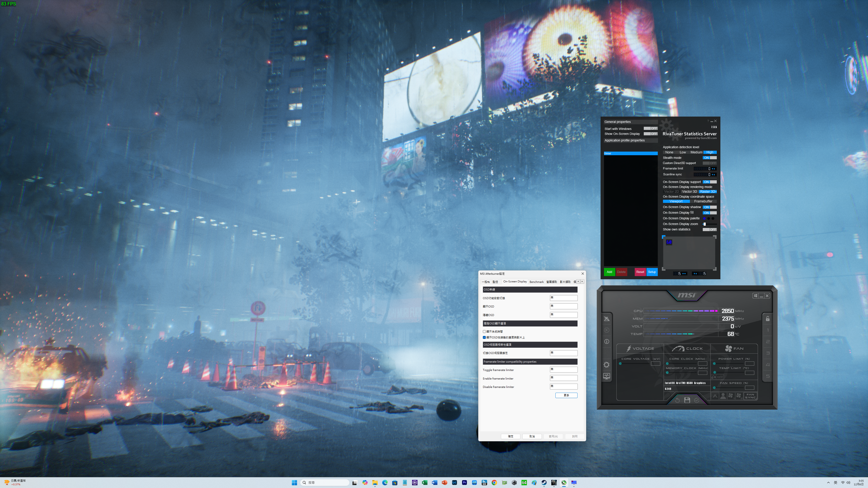Viewport: 868px width, 488px height.
Task: Click the profile lock icon in Afterburner
Action: tap(768, 319)
